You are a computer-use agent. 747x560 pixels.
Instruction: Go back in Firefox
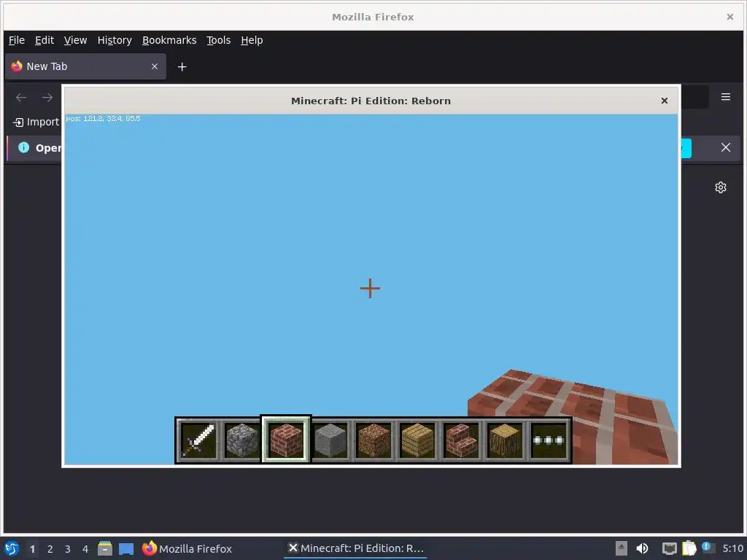(21, 98)
